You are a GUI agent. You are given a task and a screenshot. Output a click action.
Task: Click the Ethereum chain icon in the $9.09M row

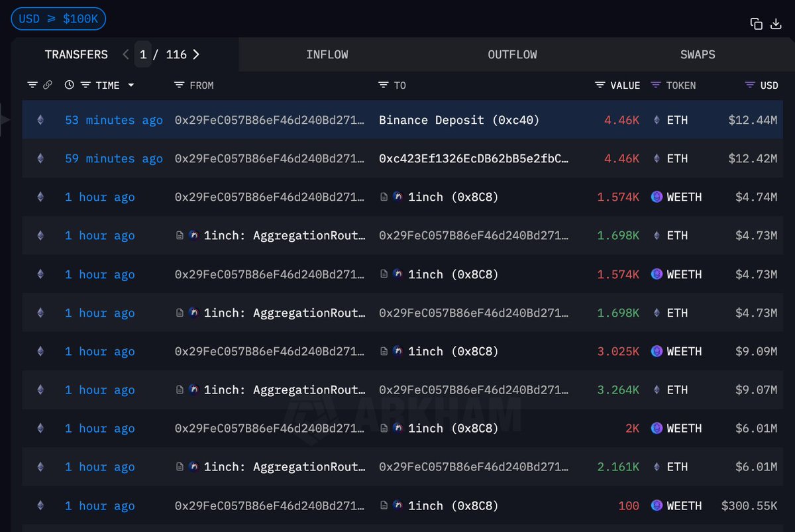40,351
